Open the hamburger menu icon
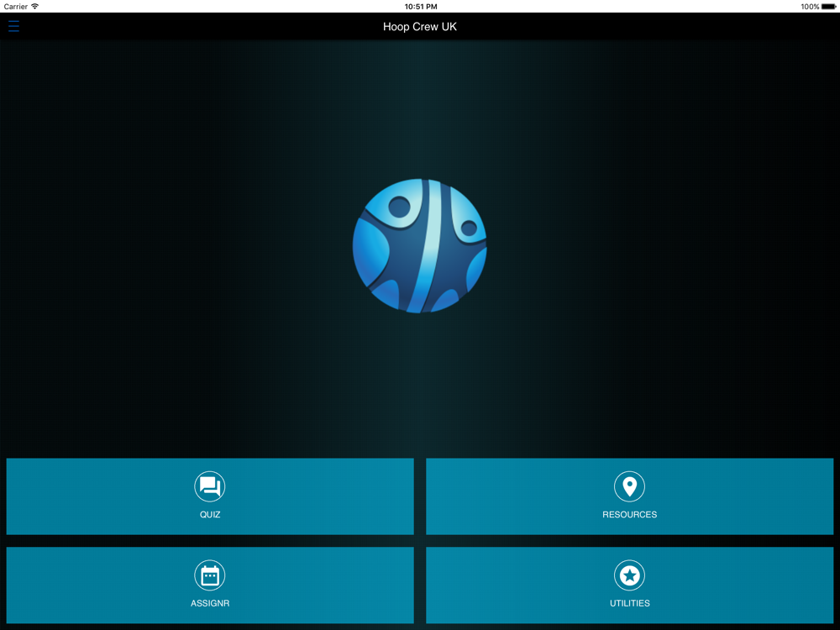Viewport: 840px width, 630px height. tap(14, 26)
